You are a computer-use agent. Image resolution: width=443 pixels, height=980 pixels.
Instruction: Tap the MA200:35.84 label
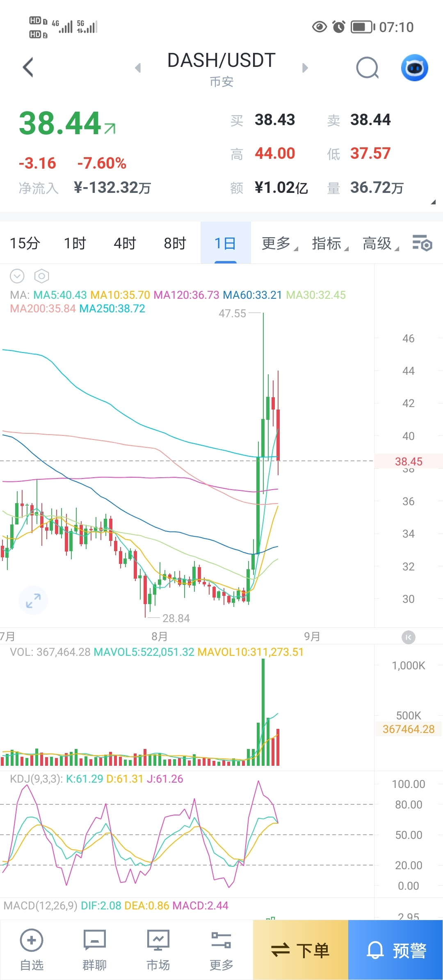43,309
